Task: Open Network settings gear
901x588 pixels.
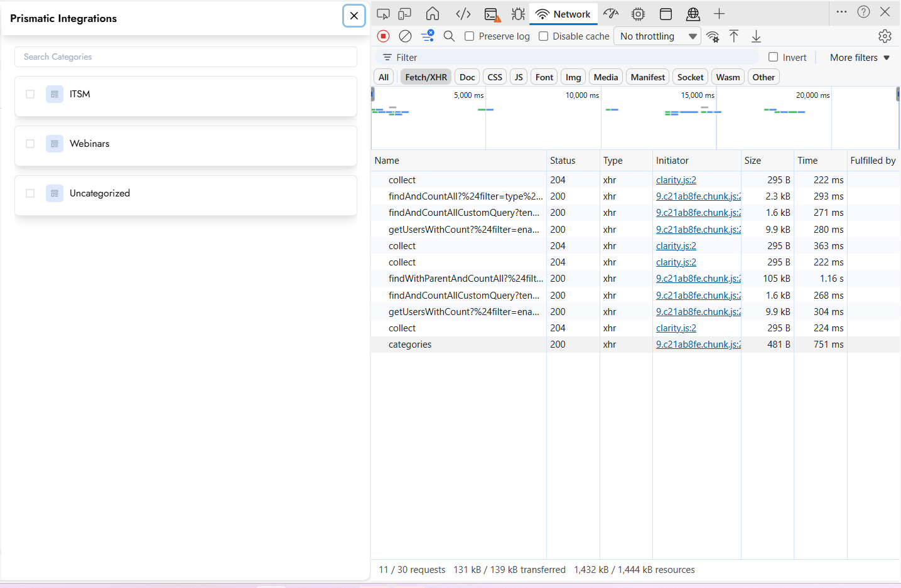Action: pyautogui.click(x=885, y=36)
